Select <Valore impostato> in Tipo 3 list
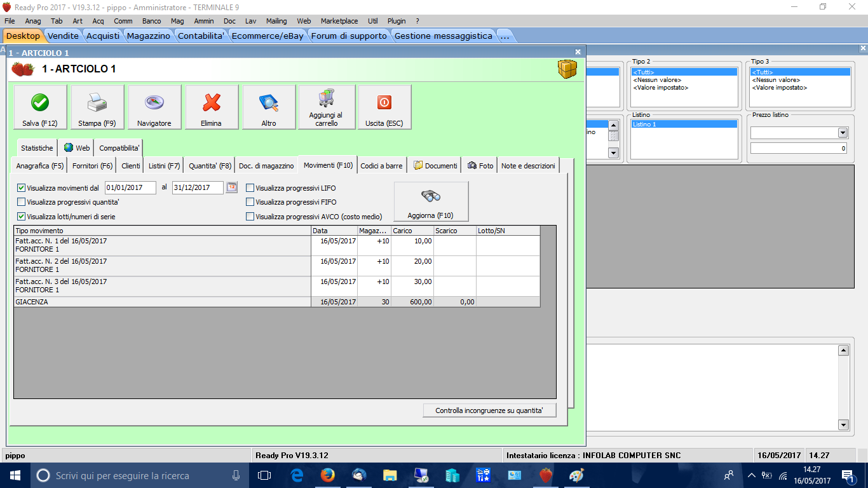868x488 pixels. coord(800,88)
